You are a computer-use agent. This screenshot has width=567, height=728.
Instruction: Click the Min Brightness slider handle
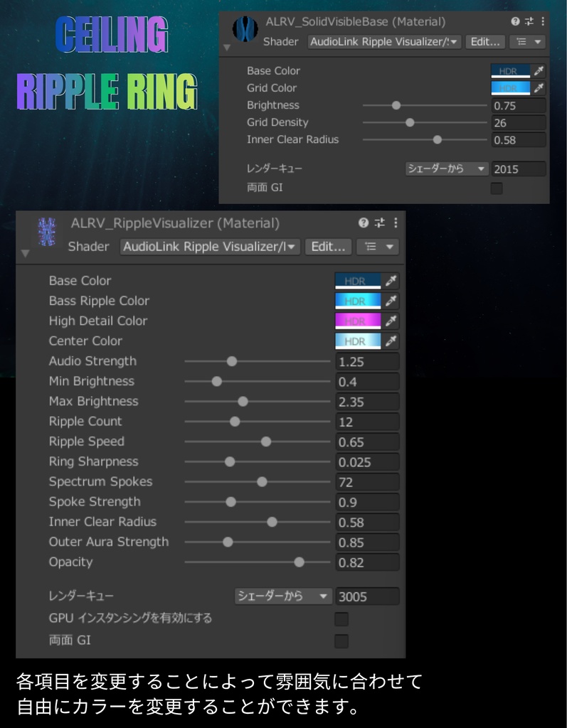(x=216, y=382)
